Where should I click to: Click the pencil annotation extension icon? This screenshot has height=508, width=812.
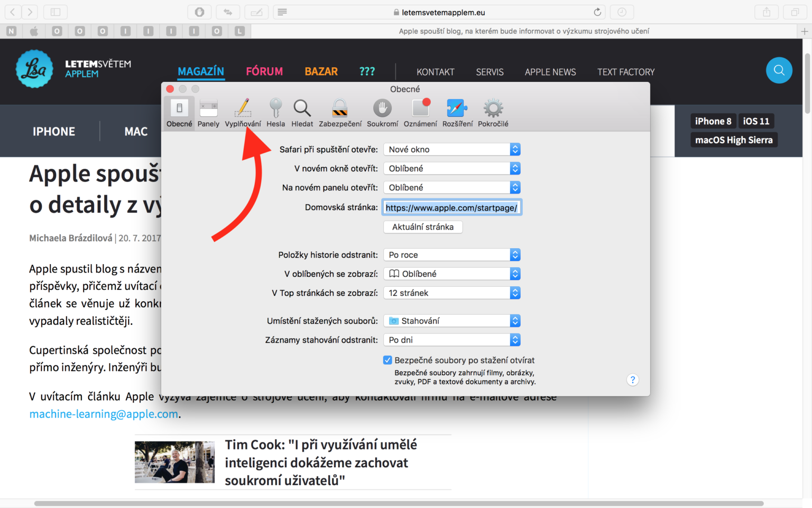click(256, 12)
